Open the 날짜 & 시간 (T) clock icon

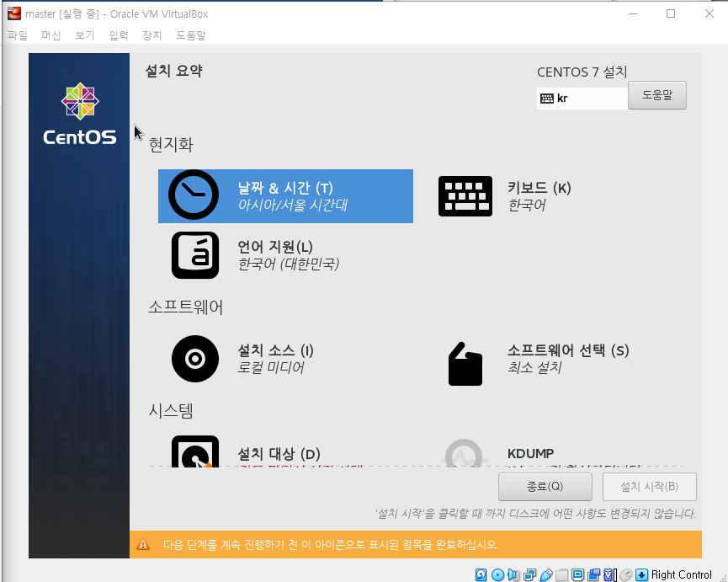pyautogui.click(x=193, y=195)
